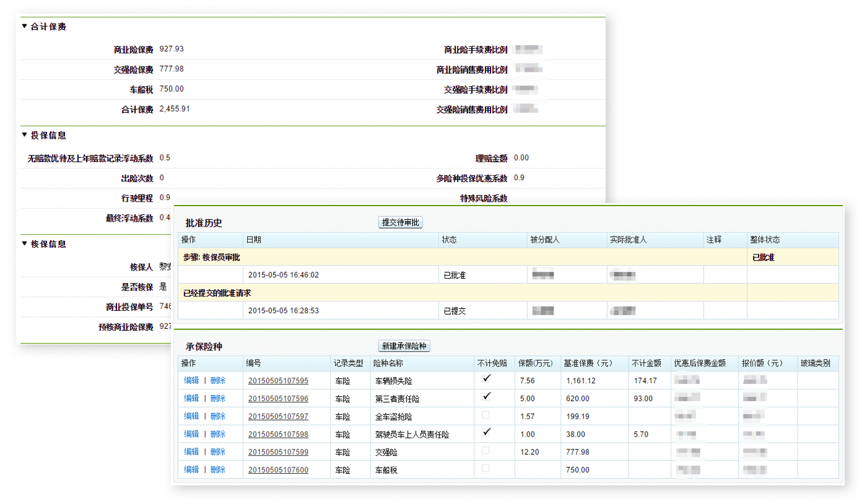The image size is (862, 504).
Task: Click the date 2015-05-05 16:28:53
Action: click(x=284, y=311)
